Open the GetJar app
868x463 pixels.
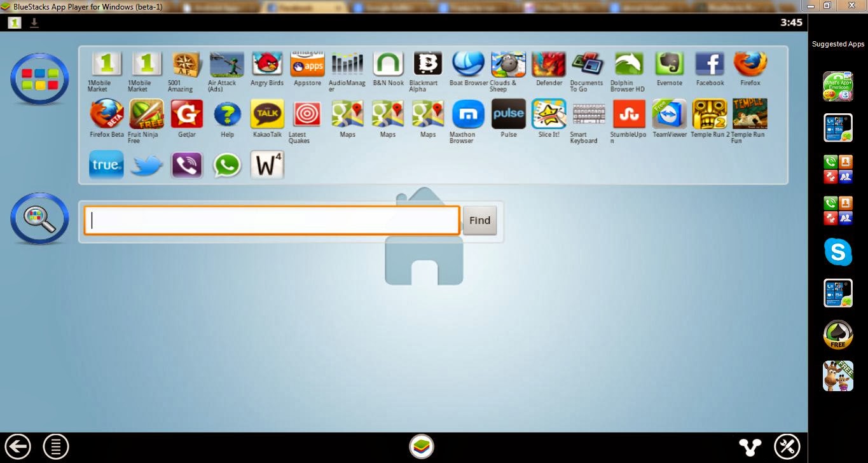(187, 114)
